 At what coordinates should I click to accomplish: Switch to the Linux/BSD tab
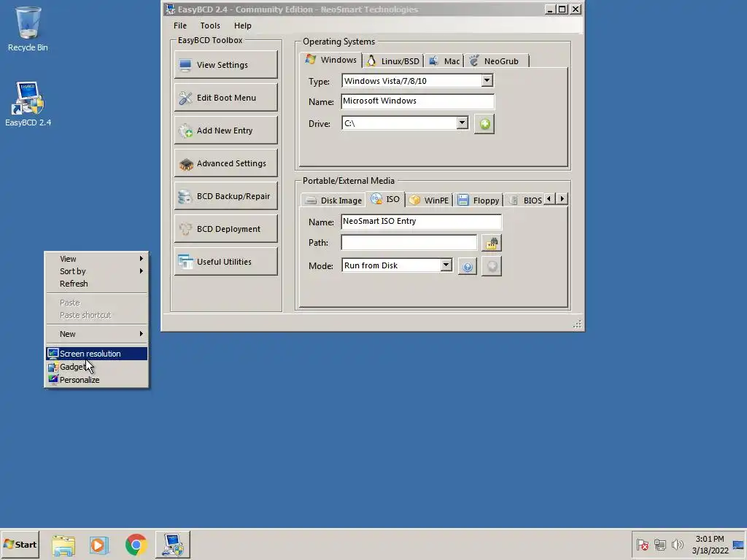click(393, 61)
